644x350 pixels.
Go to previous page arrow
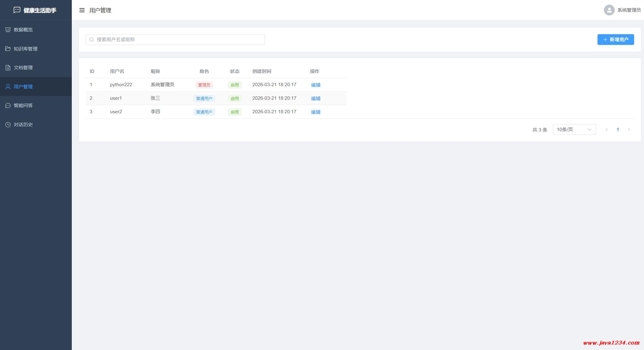[606, 130]
